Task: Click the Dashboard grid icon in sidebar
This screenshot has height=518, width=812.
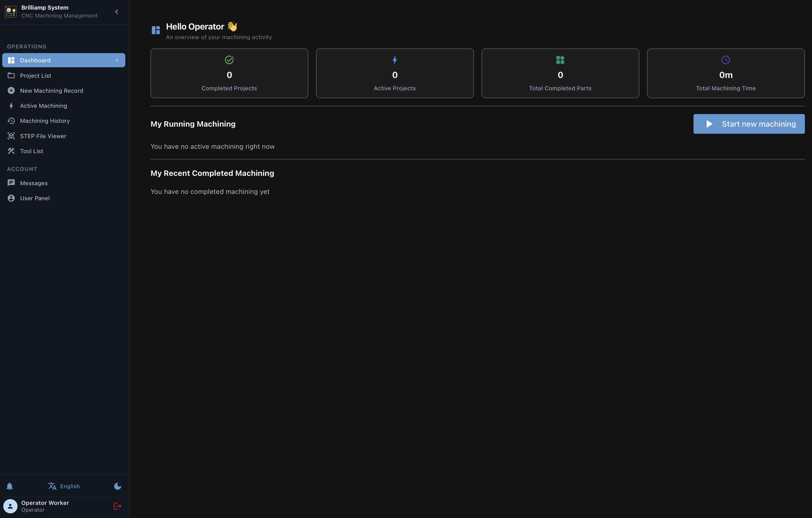Action: point(11,60)
